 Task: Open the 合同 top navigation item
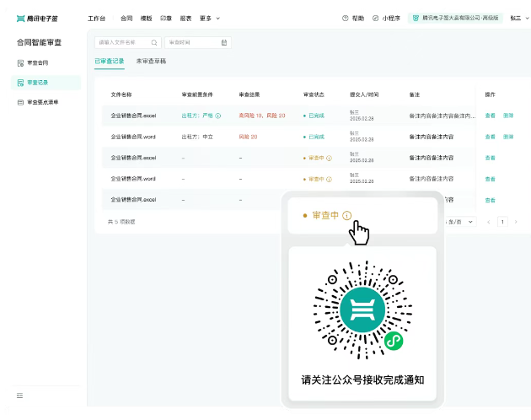point(126,19)
